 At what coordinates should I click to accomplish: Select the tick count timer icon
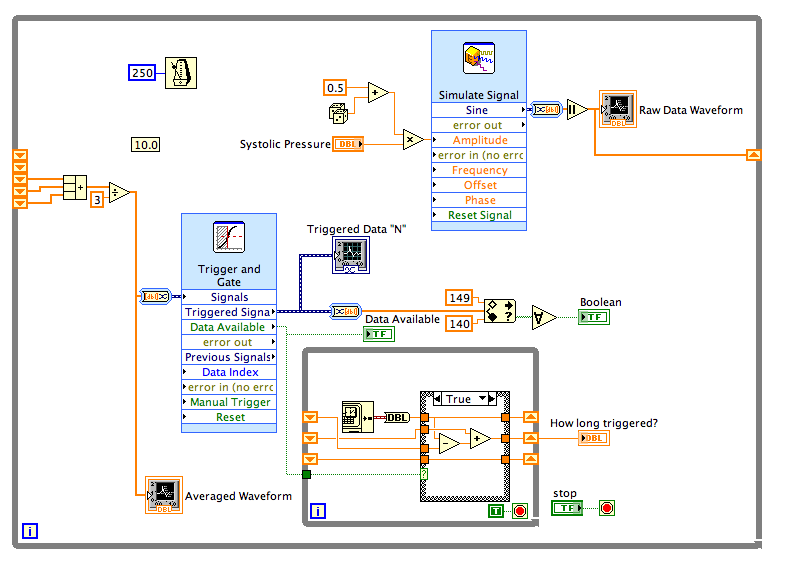[x=357, y=417]
